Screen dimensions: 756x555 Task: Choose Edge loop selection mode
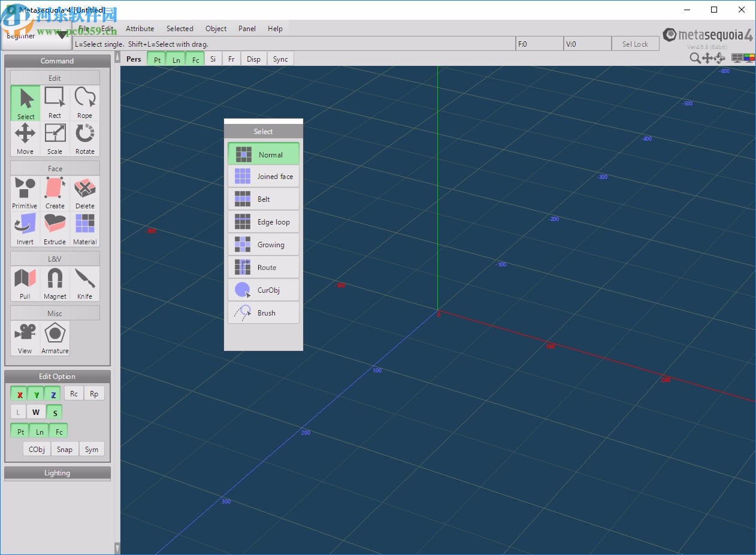[264, 222]
